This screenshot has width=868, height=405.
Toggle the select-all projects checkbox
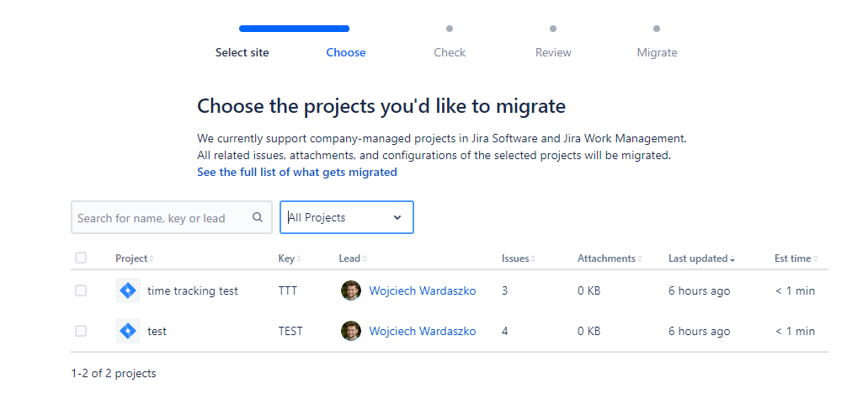coord(81,258)
